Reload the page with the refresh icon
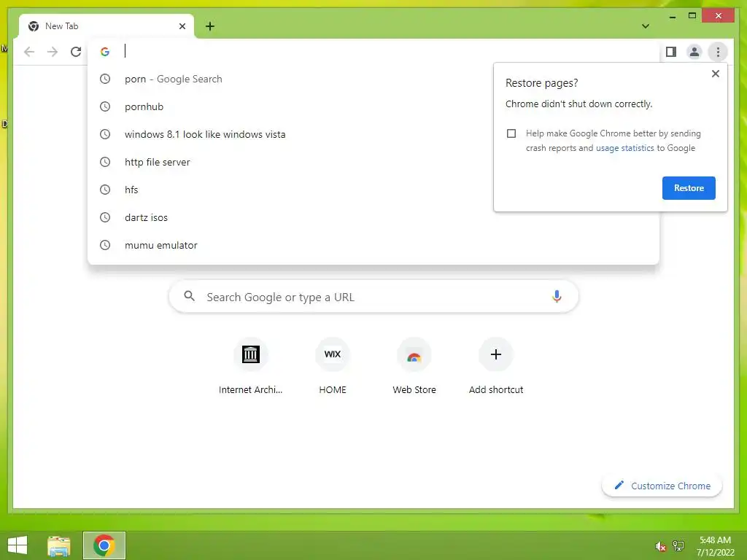The width and height of the screenshot is (747, 560). point(76,52)
